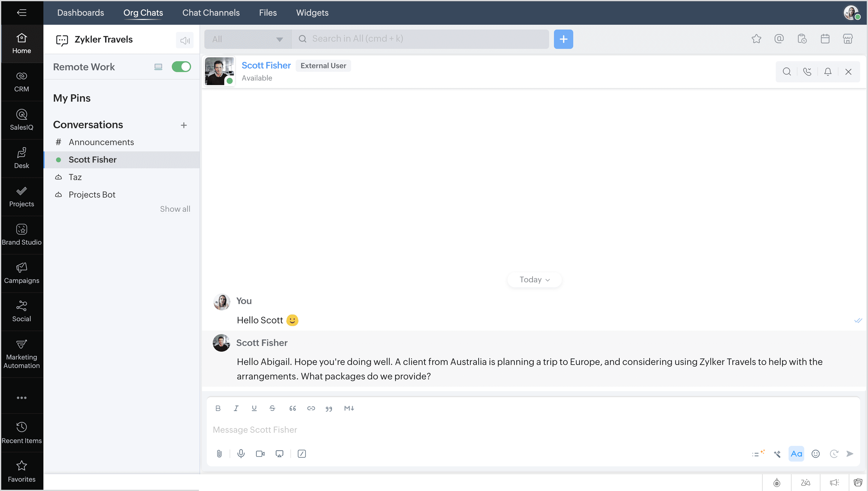This screenshot has height=491, width=868.
Task: Switch to the Chat Channels tab
Action: pyautogui.click(x=211, y=13)
